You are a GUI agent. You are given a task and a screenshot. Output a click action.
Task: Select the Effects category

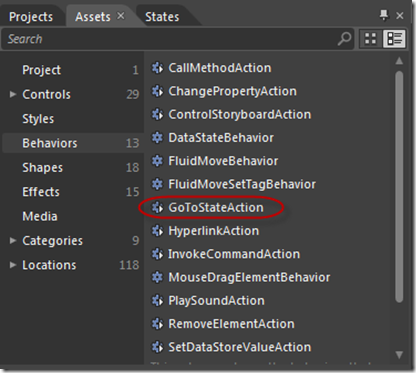pyautogui.click(x=41, y=192)
